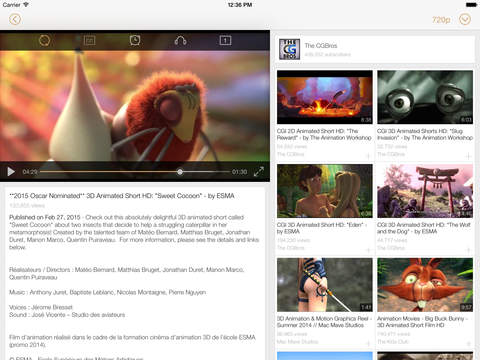Screen dimensions: 480x360
Task: Open The CGBros channel logo
Action: tap(289, 49)
